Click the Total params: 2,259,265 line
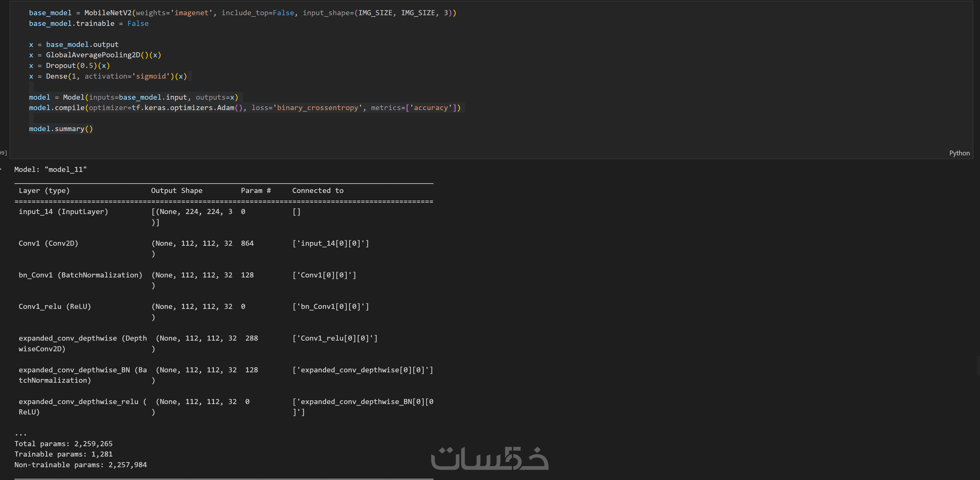 [x=63, y=444]
